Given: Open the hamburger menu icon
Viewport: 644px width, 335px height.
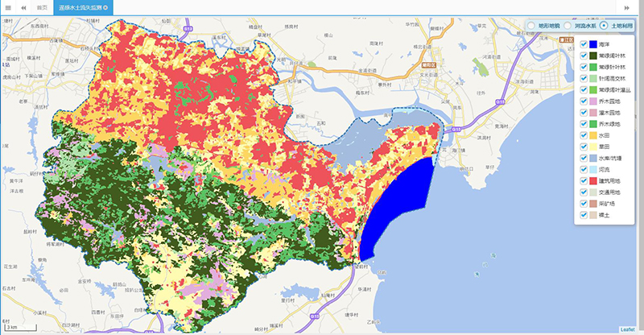Looking at the screenshot, I should (x=6, y=7).
